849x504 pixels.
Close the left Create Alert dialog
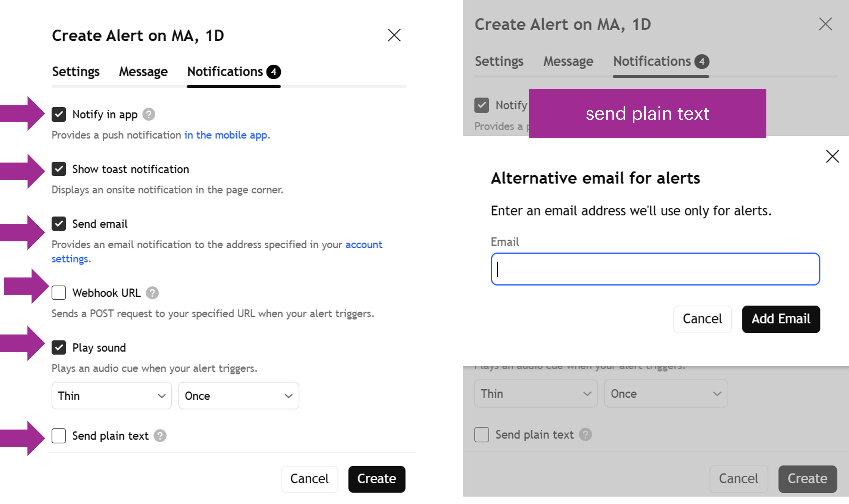[x=394, y=35]
